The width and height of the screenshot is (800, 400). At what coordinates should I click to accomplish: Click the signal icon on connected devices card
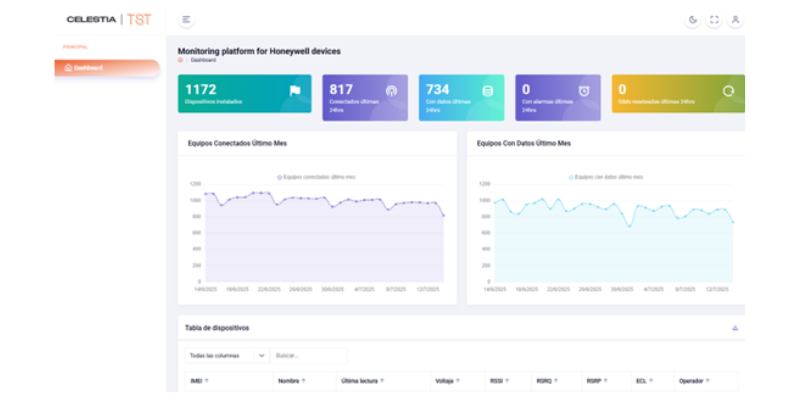coord(391,91)
